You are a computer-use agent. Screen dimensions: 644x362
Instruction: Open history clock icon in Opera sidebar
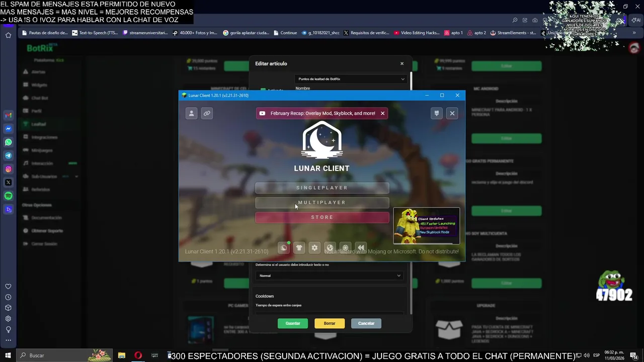tap(8, 297)
